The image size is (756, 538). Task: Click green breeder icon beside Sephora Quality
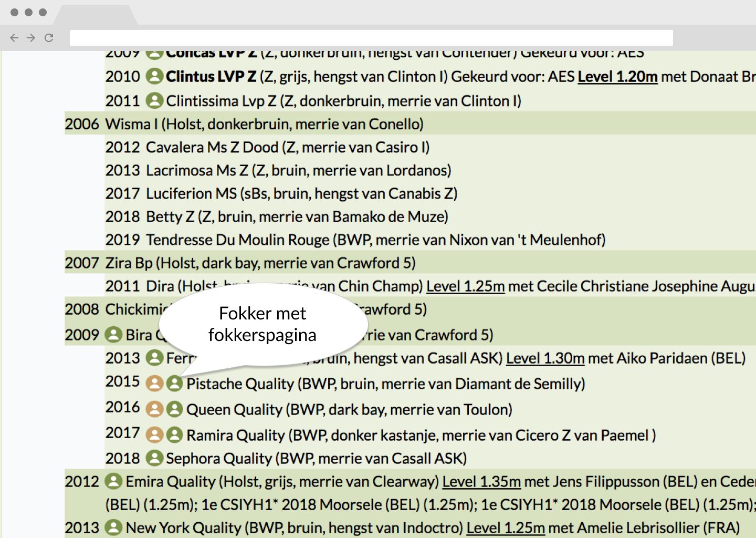[154, 458]
